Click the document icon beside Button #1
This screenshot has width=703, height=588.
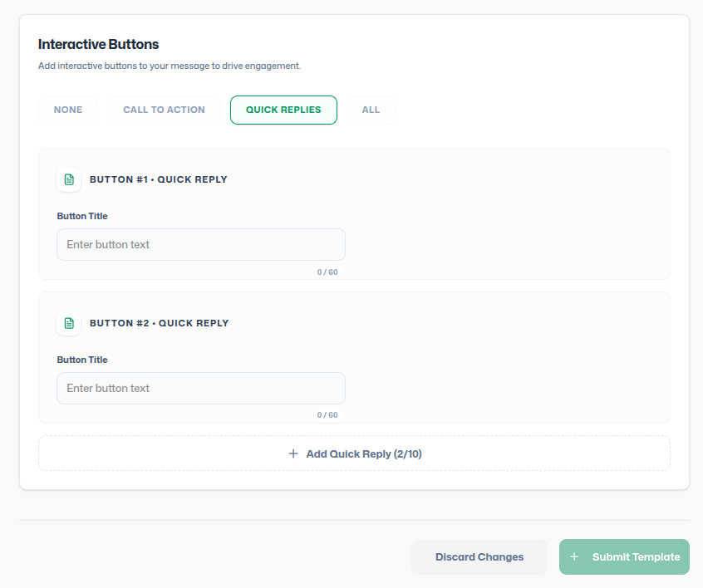(69, 179)
